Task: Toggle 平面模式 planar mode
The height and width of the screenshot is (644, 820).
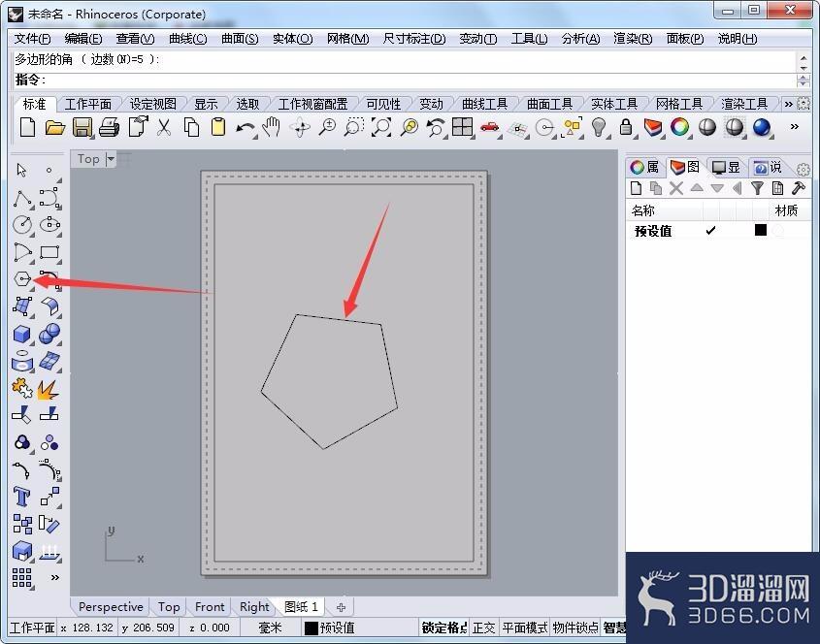Action: coord(525,628)
